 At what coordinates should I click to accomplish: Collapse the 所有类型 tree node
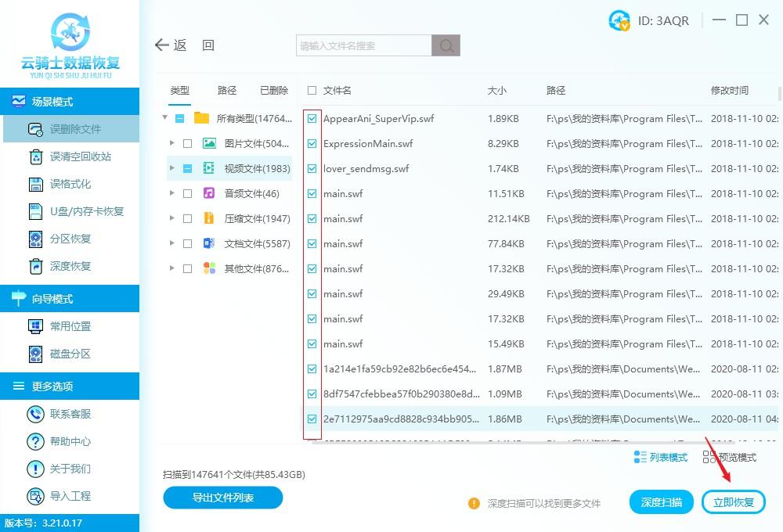click(164, 118)
